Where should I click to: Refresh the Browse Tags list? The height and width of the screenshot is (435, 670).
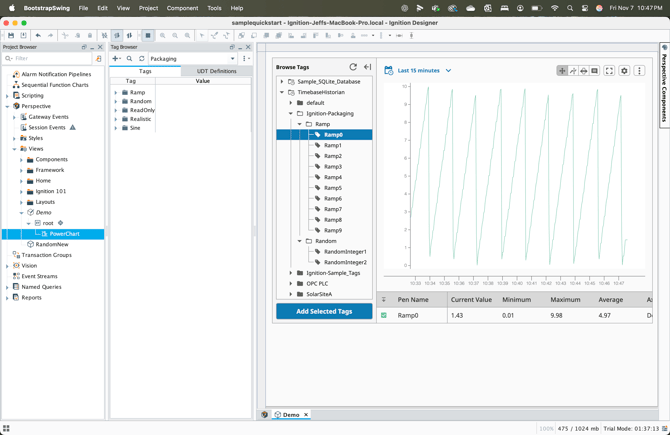pos(353,67)
